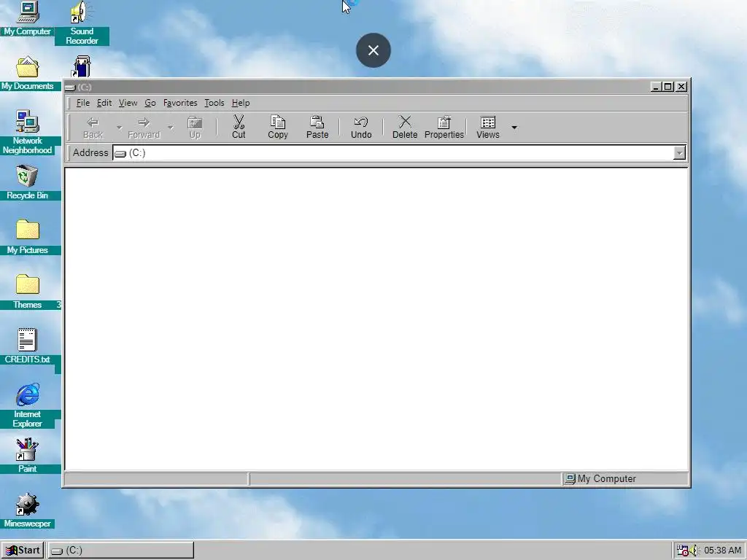Select the Network Neighborhood desktop icon
Viewport: 747px width, 560px height.
tap(27, 133)
